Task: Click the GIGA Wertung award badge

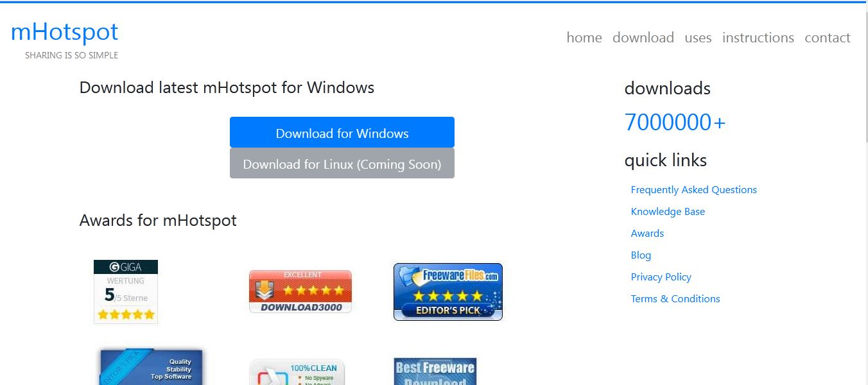Action: (126, 292)
